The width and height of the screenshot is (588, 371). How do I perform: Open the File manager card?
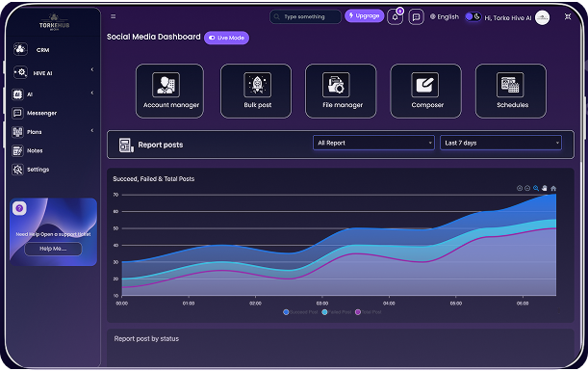[341, 91]
